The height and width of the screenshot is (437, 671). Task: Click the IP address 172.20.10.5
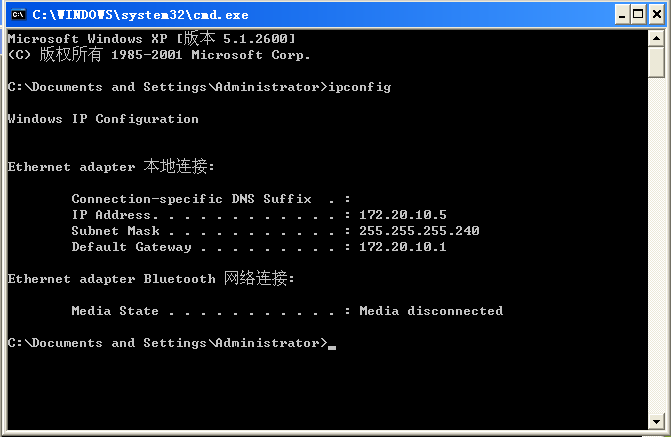coord(403,214)
